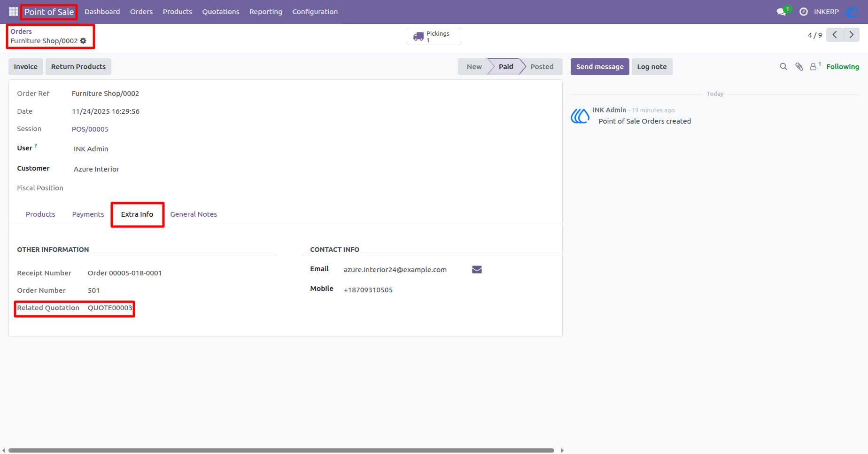Switch to the General Notes tab
This screenshot has height=454, width=868.
click(194, 214)
